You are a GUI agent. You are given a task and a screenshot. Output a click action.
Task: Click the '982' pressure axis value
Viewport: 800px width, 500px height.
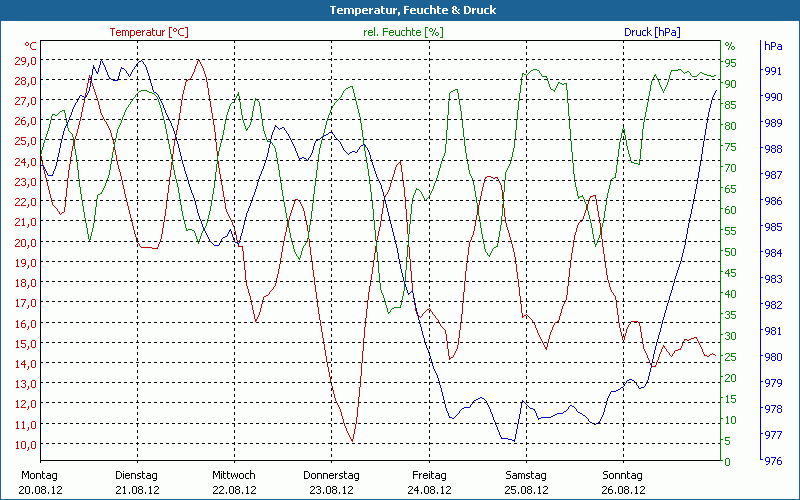coord(773,305)
